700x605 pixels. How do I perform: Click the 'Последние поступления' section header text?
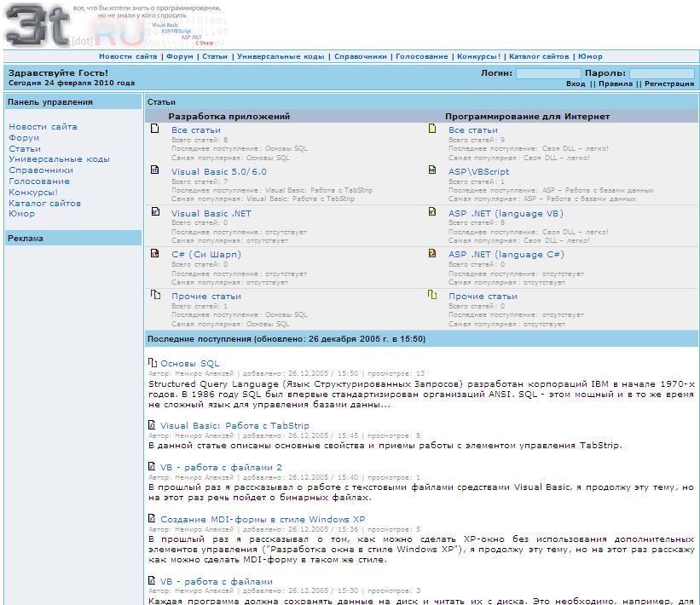point(286,339)
